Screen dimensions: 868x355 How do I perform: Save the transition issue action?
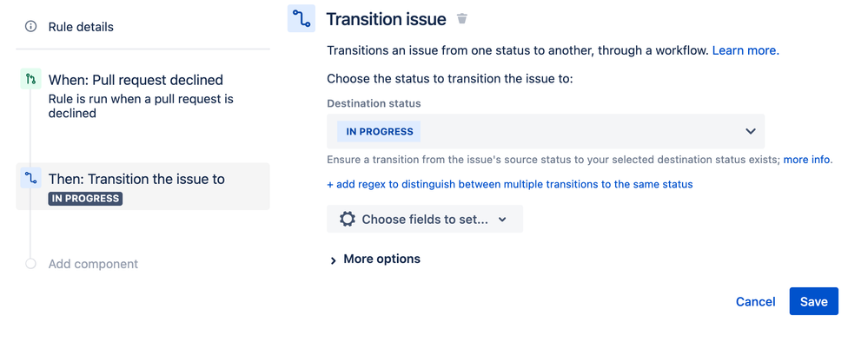point(814,301)
